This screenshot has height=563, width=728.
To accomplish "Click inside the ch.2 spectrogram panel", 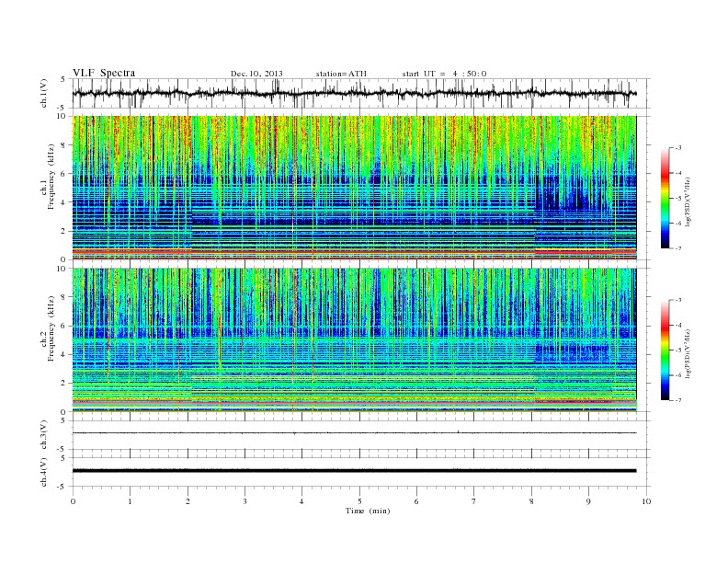I will [354, 340].
